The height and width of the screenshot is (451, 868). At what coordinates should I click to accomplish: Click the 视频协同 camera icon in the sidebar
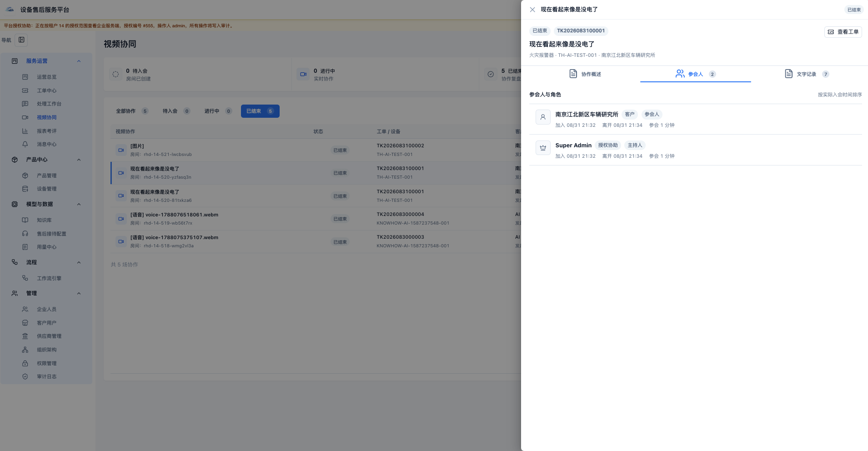(25, 117)
